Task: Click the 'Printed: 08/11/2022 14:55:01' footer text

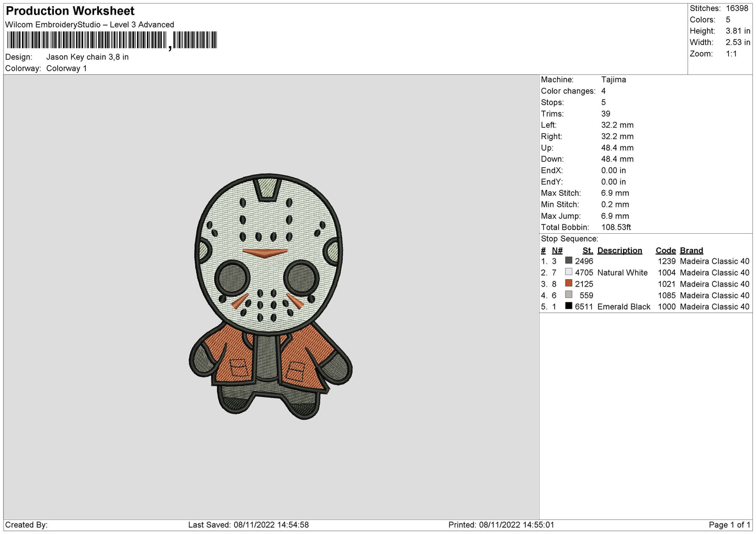Action: 501,525
